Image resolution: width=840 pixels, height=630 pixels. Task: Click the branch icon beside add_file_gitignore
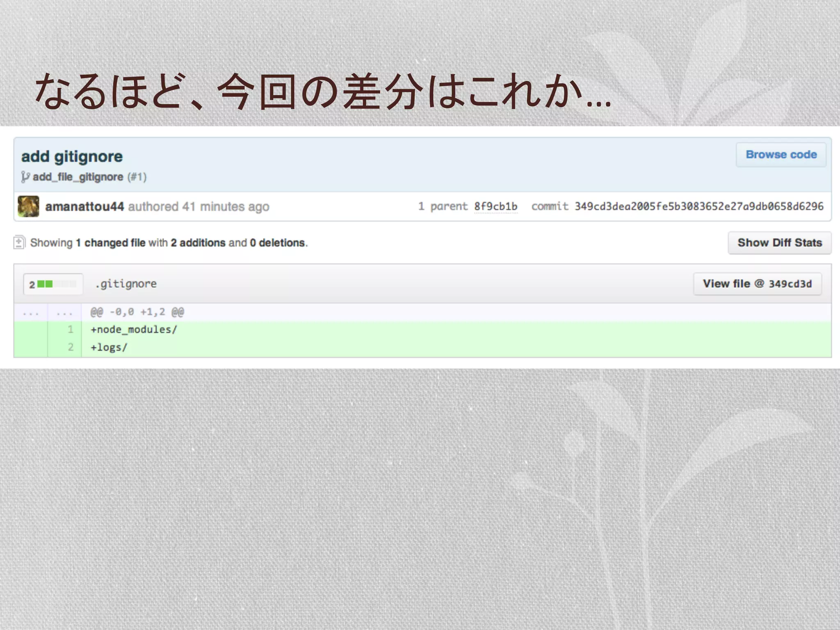(25, 177)
